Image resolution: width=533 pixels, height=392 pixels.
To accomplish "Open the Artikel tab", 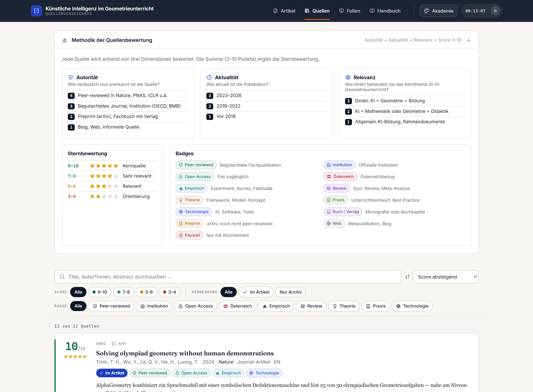I will (x=284, y=11).
